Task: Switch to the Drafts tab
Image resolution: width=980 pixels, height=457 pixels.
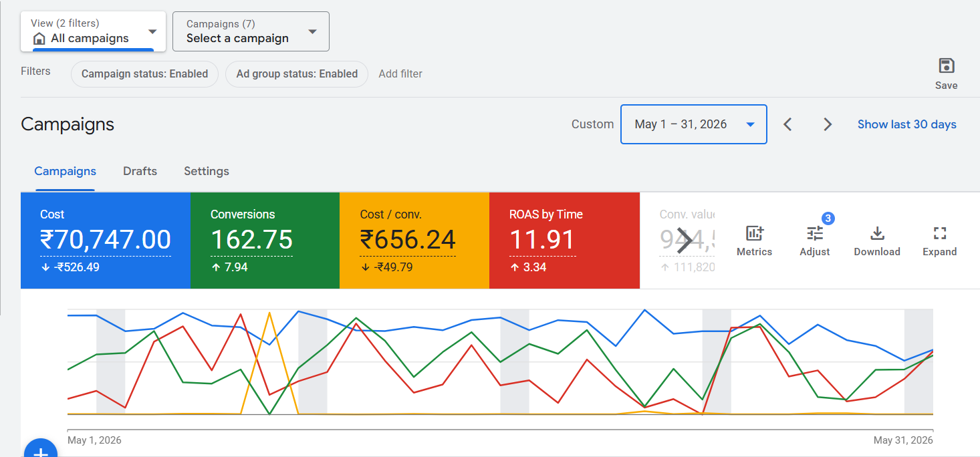Action: point(140,172)
